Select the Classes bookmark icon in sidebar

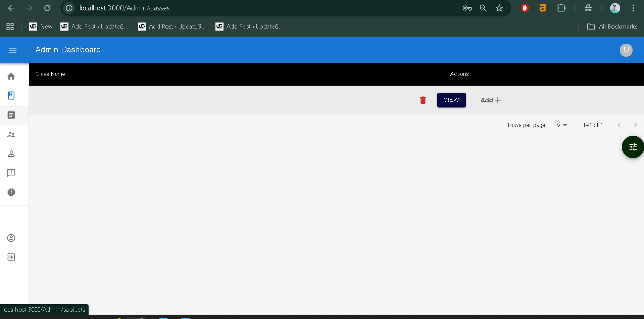[x=11, y=95]
